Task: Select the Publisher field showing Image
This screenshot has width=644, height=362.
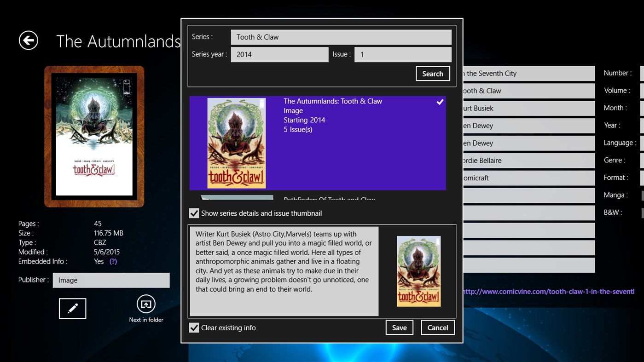Action: (x=111, y=280)
